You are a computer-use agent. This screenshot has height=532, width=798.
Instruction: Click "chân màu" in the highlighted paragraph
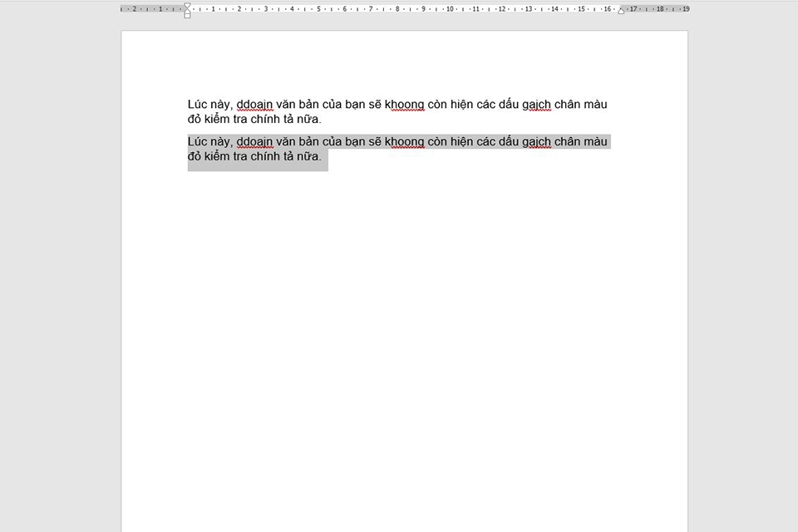coord(581,141)
